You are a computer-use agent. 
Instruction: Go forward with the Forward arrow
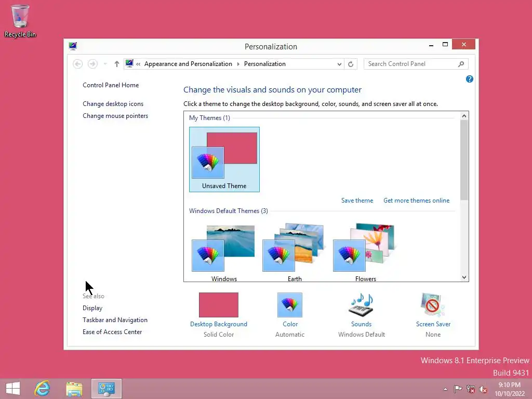[x=92, y=64]
